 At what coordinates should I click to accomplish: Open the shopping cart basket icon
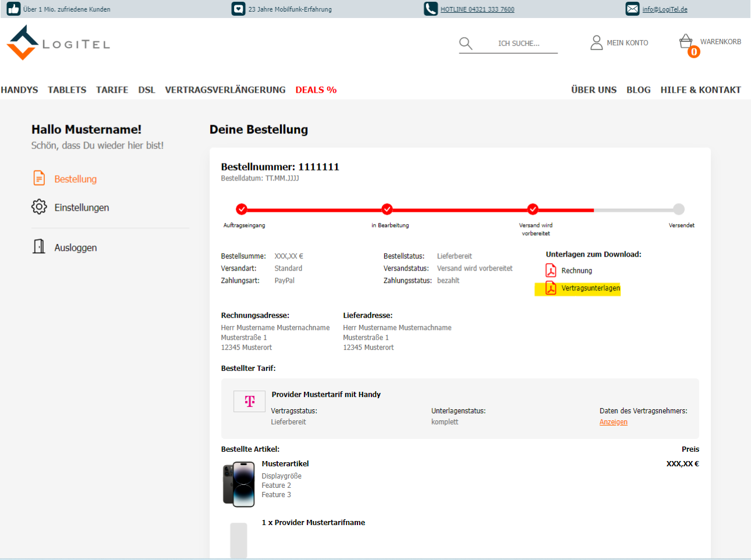coord(686,42)
